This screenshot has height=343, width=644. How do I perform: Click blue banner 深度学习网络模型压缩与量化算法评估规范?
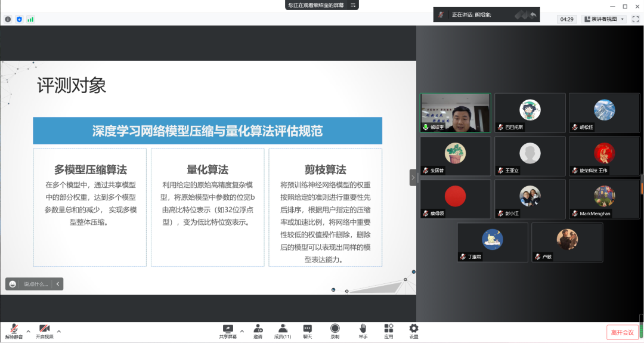click(208, 131)
